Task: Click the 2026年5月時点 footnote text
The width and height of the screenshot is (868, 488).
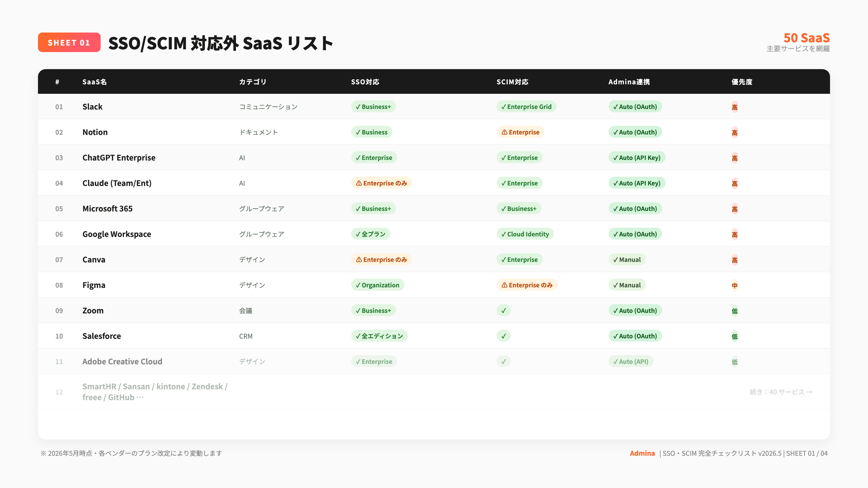Action: [131, 453]
